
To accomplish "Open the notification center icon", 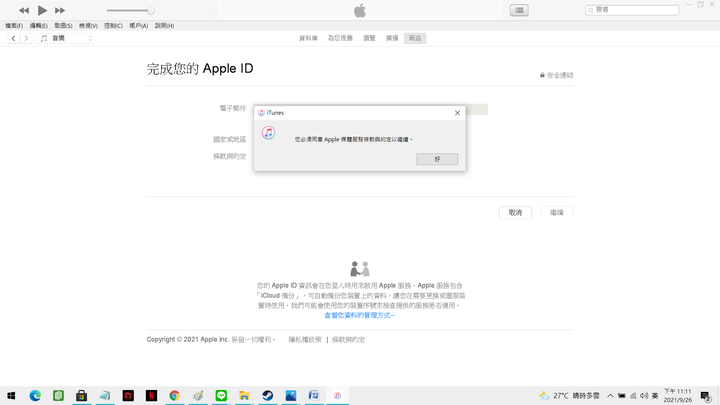I will (x=706, y=395).
